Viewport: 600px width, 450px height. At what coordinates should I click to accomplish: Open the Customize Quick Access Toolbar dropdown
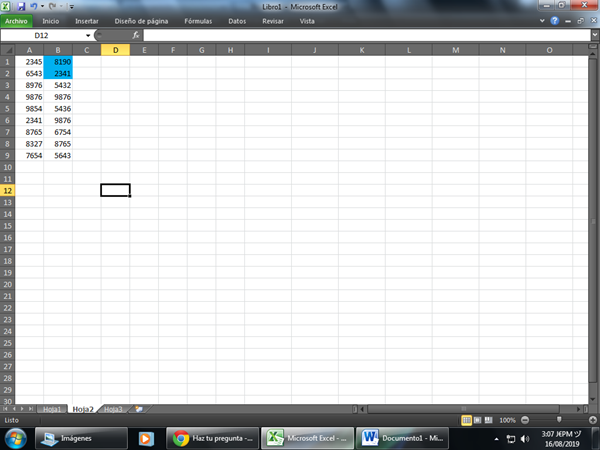[x=72, y=7]
